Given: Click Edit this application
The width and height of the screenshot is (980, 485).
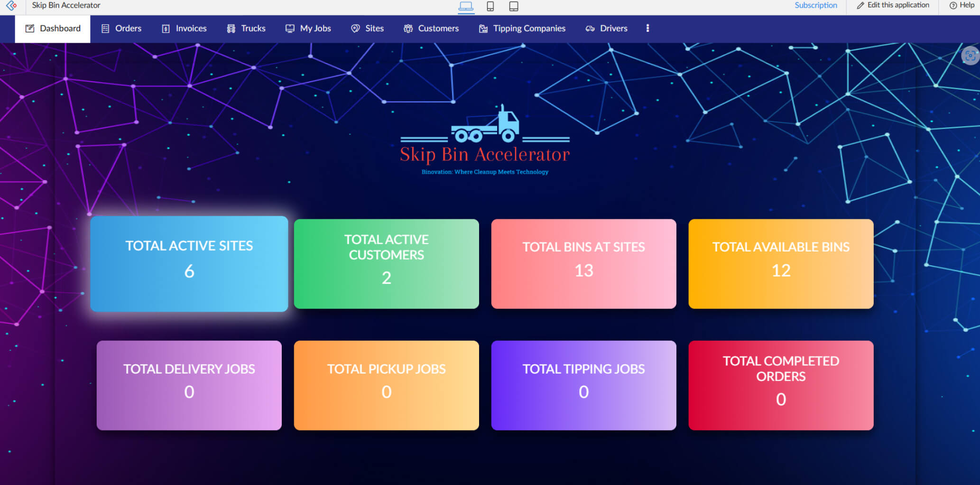Looking at the screenshot, I should pos(897,6).
